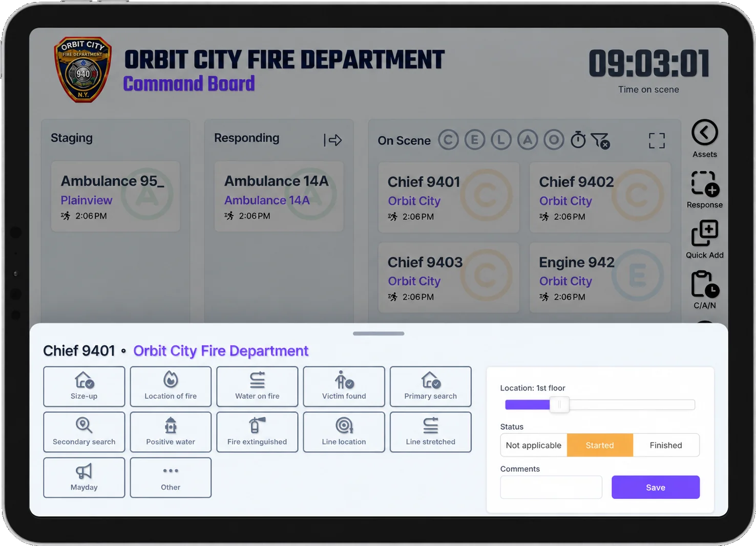The image size is (756, 546).
Task: Expand On Scene panel to fullscreen
Action: (x=657, y=140)
